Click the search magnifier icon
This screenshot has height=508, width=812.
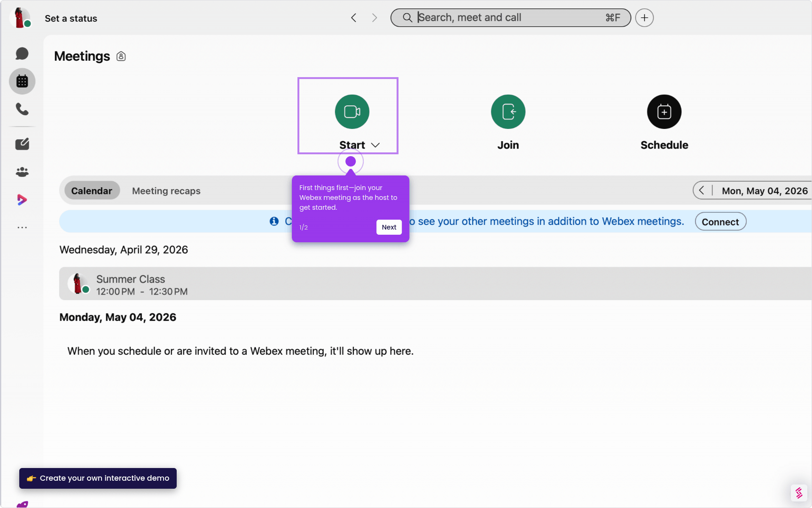coord(407,18)
